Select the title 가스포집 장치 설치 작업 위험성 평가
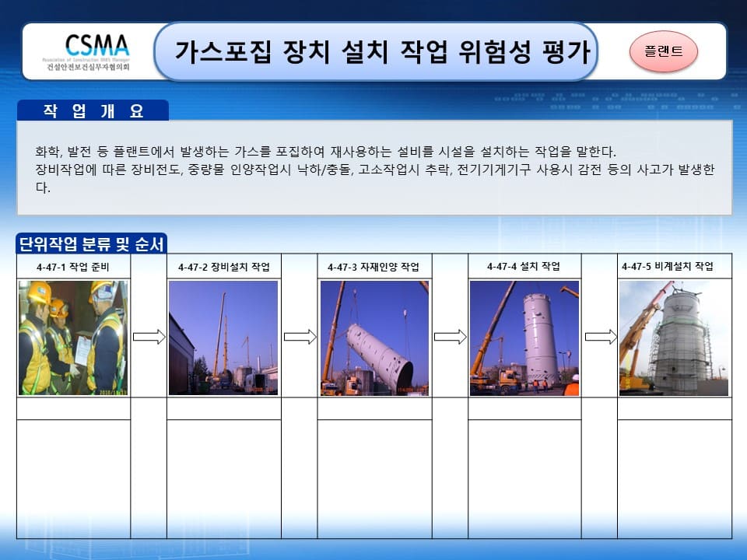The image size is (747, 560). click(x=383, y=51)
